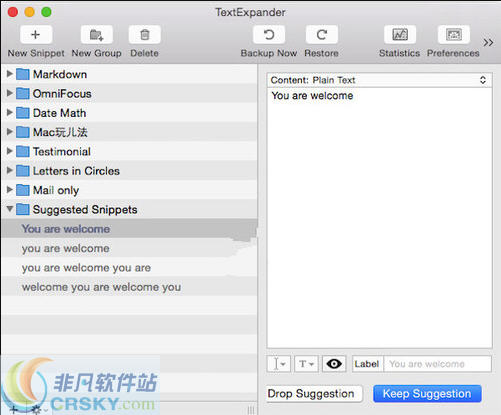Expand the Markdown group
501x415 pixels.
(10, 74)
